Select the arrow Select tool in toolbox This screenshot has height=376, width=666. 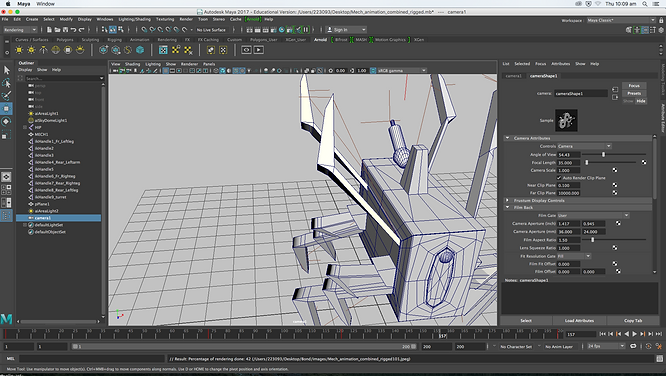tap(6, 70)
